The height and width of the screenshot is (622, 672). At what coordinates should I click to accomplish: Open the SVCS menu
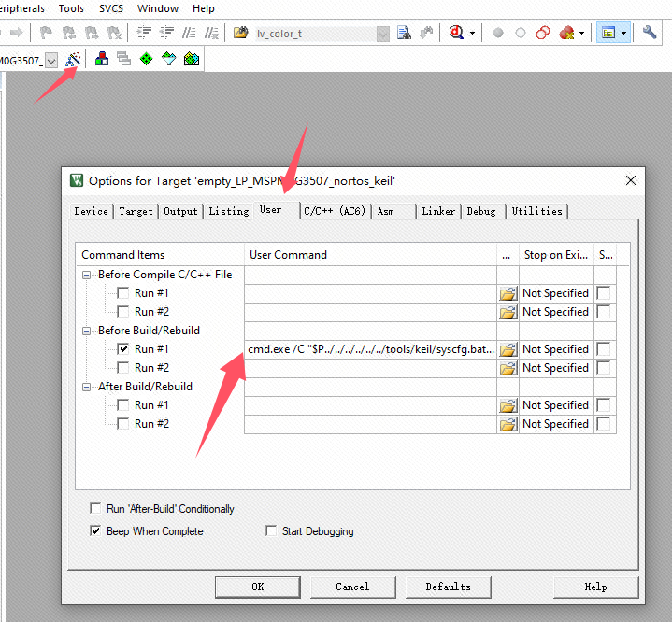click(x=111, y=8)
